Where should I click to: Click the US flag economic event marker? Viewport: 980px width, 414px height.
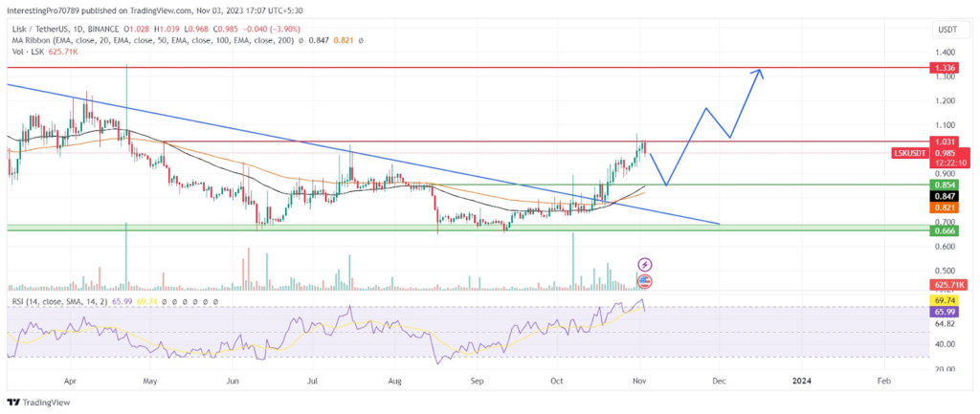[646, 282]
